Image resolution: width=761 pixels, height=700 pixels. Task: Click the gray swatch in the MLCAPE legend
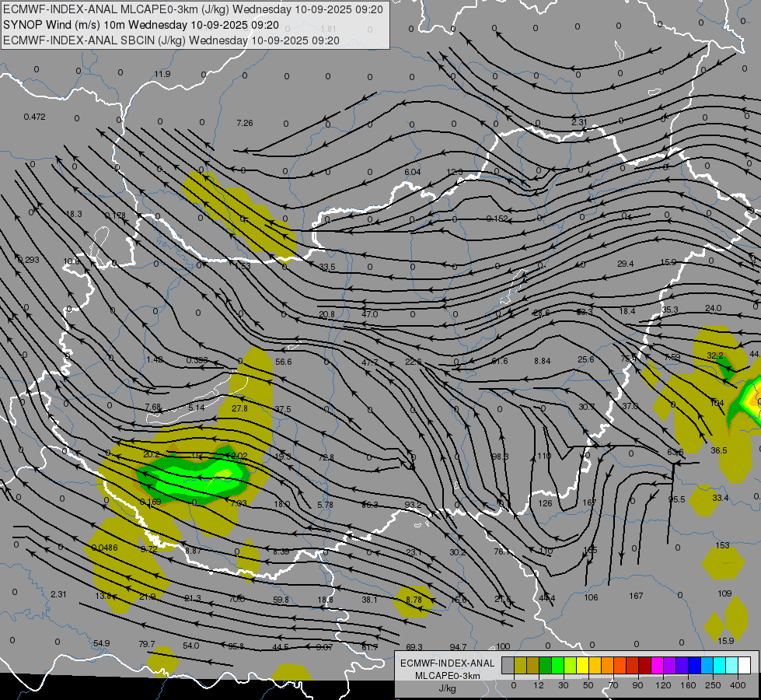tap(508, 666)
